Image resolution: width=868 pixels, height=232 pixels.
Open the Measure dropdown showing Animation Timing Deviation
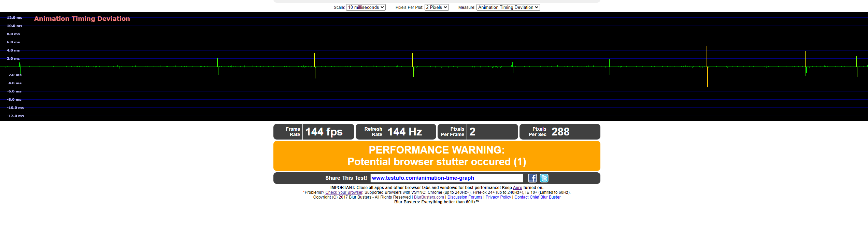[x=508, y=7]
